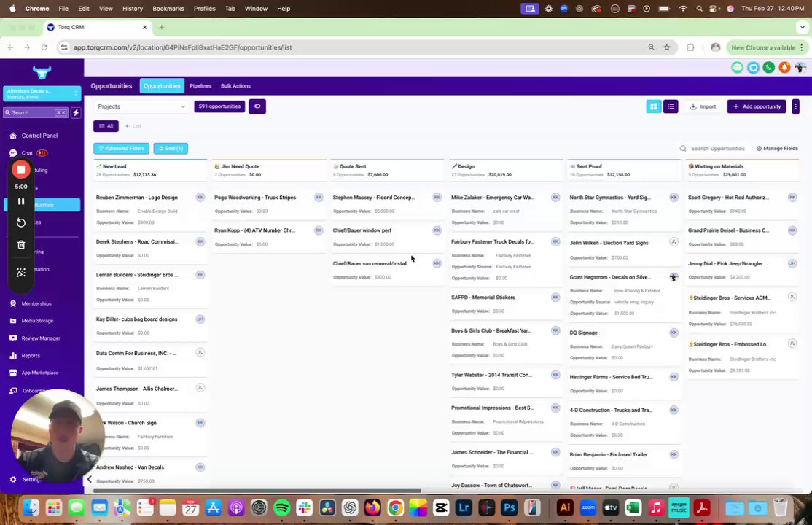Screen dimensions: 812x525
Task: Click the Wi-Fi icon in the menu bar
Action: [683, 8]
